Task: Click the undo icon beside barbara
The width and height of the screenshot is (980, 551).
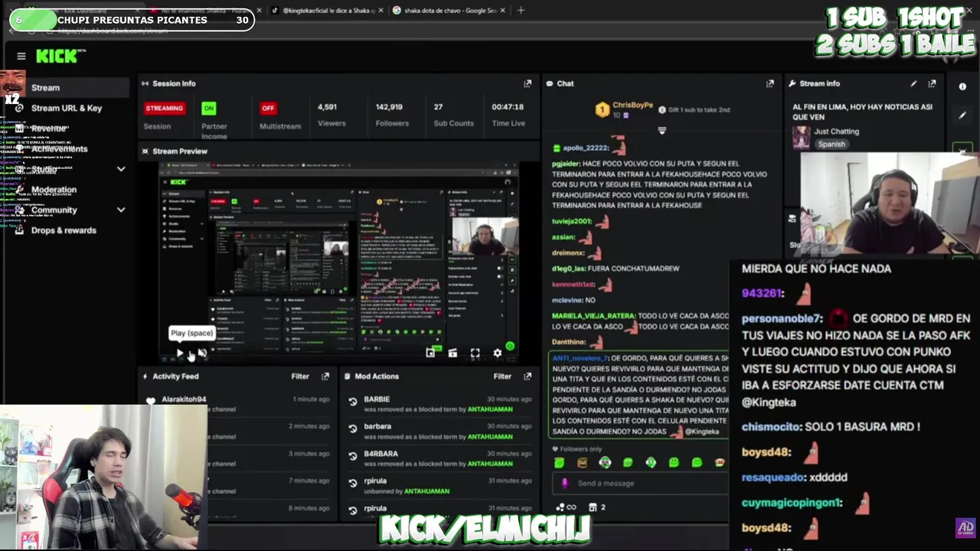Action: (x=353, y=429)
